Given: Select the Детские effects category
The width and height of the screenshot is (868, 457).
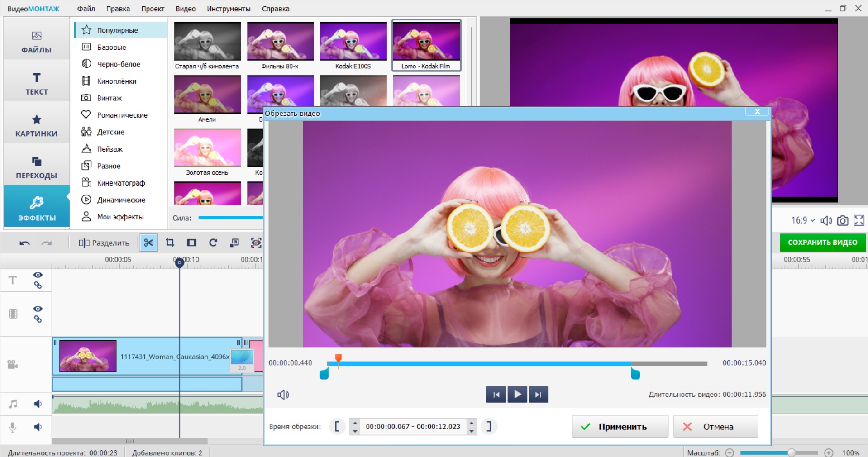Looking at the screenshot, I should click(121, 132).
